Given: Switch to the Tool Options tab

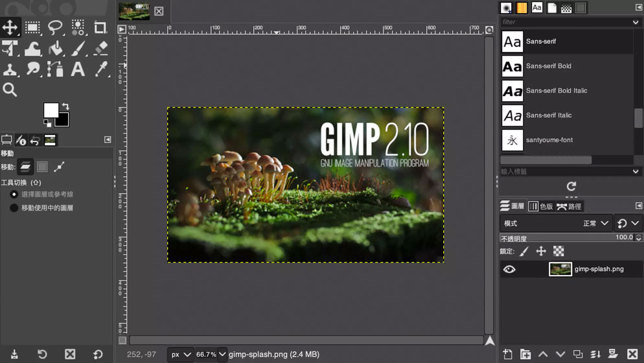Looking at the screenshot, I should (6, 140).
